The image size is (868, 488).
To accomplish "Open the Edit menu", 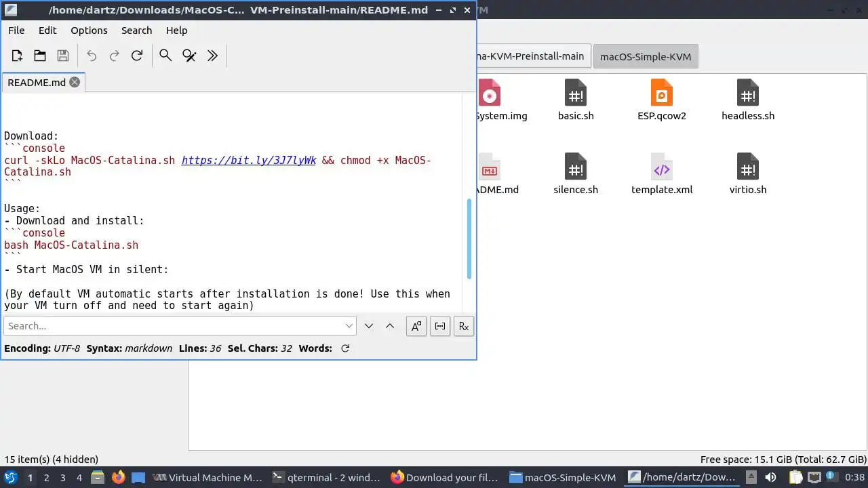I will (x=47, y=30).
